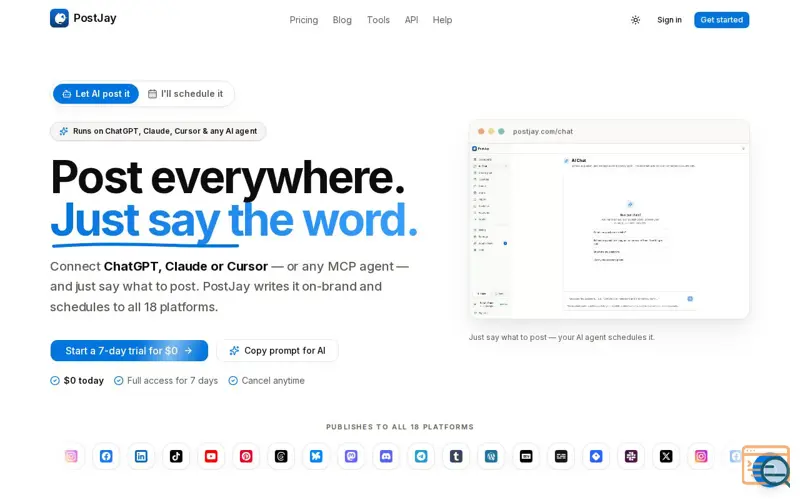Choose the Bluesky butterfly icon

316,456
